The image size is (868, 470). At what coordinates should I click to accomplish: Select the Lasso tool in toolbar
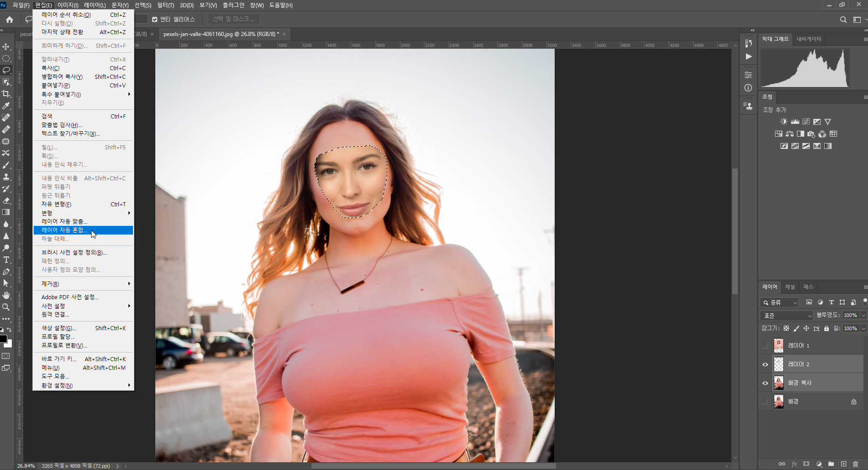click(6, 70)
